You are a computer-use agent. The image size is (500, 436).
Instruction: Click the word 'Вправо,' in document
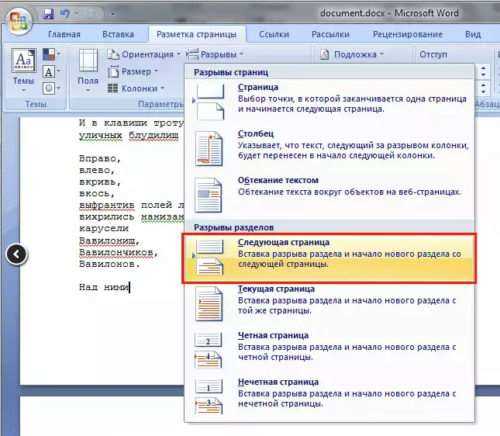pos(100,158)
